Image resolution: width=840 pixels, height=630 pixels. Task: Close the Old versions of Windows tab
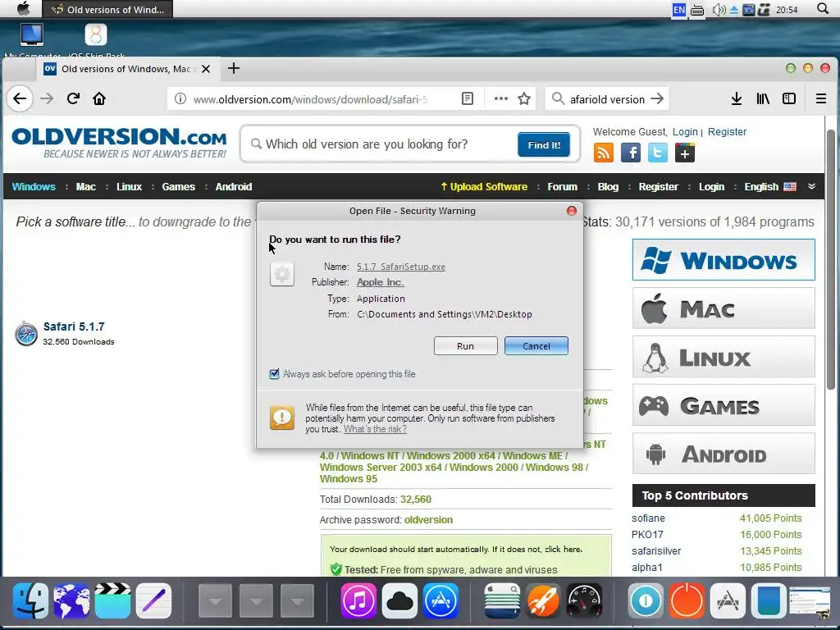pos(206,69)
